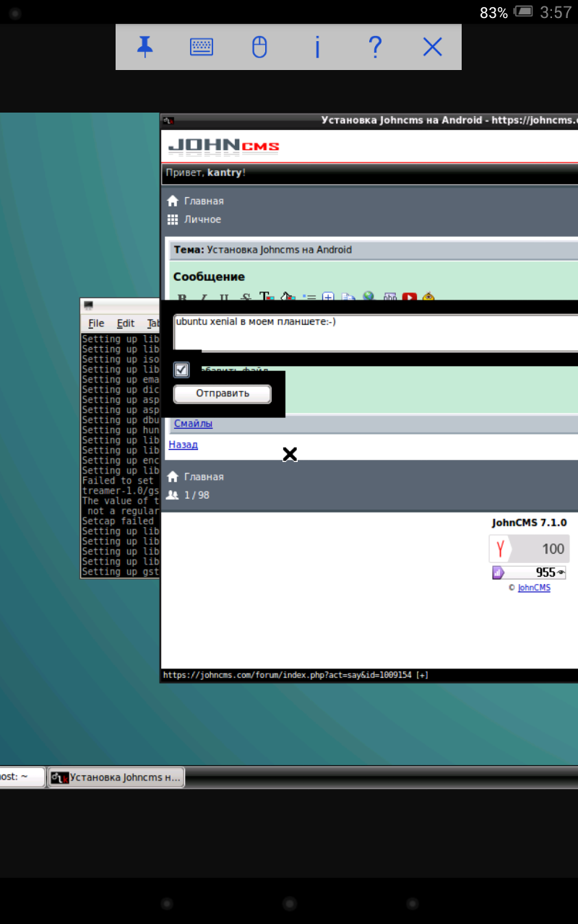578x924 pixels.
Task: Insert a YouTube video via the editor icon
Action: click(x=410, y=297)
